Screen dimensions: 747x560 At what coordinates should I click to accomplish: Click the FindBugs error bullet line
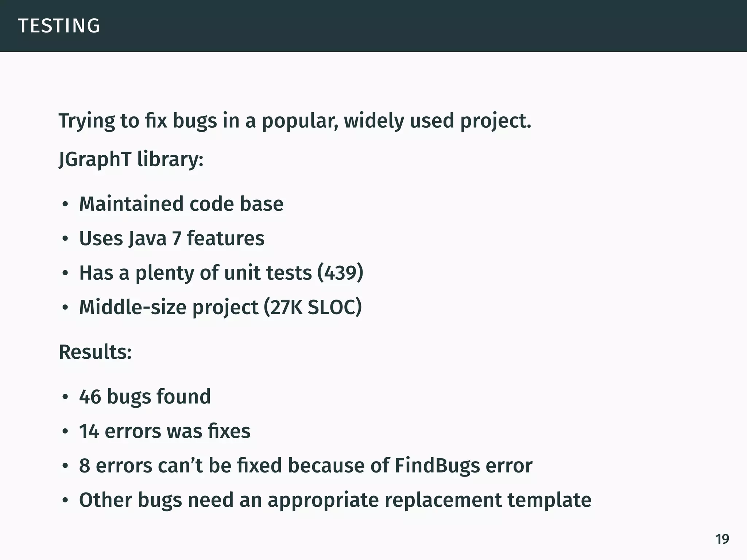tap(306, 466)
